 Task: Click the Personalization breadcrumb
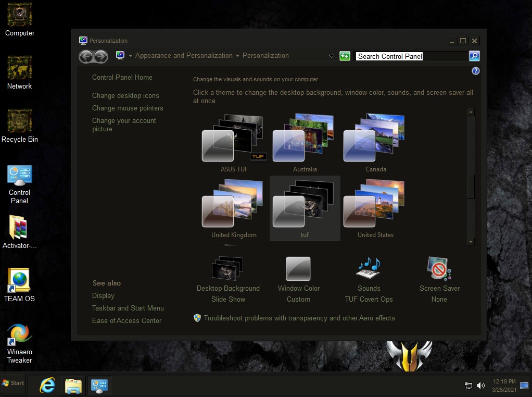point(265,56)
